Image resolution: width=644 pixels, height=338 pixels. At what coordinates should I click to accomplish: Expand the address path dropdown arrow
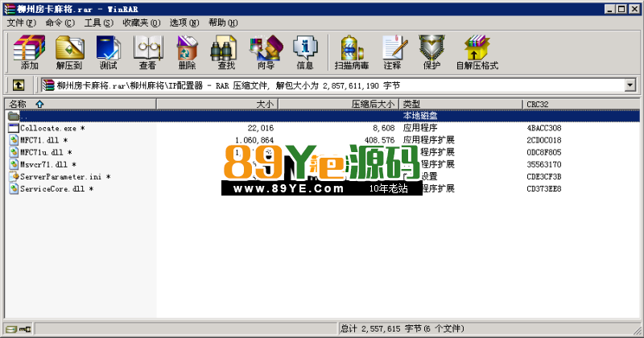(x=630, y=85)
